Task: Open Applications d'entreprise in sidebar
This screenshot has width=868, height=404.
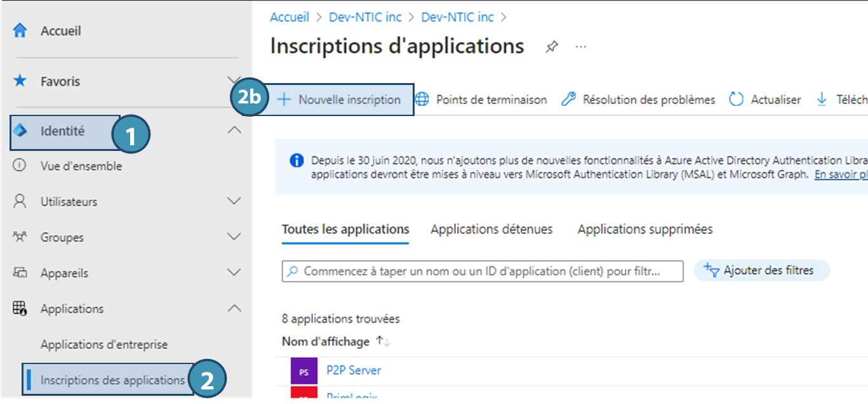Action: coord(104,344)
